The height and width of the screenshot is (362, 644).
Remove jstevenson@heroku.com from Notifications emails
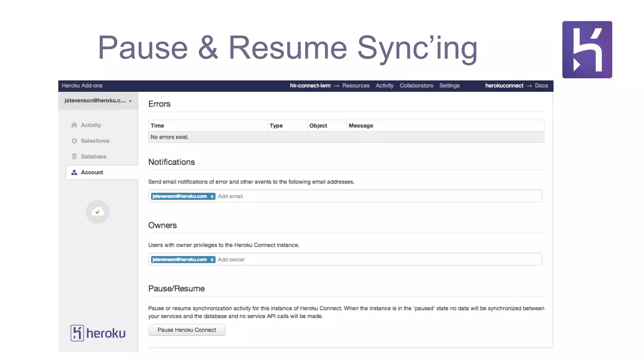tap(212, 196)
